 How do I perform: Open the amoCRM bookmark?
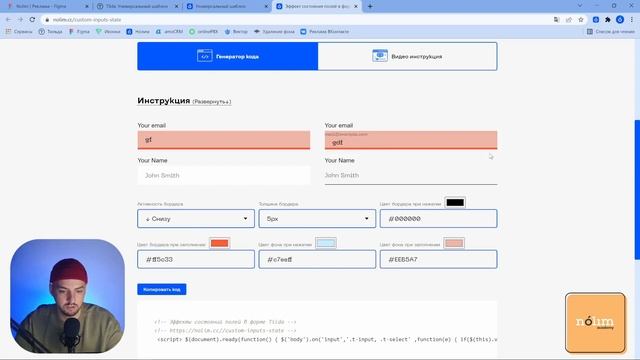pyautogui.click(x=169, y=31)
